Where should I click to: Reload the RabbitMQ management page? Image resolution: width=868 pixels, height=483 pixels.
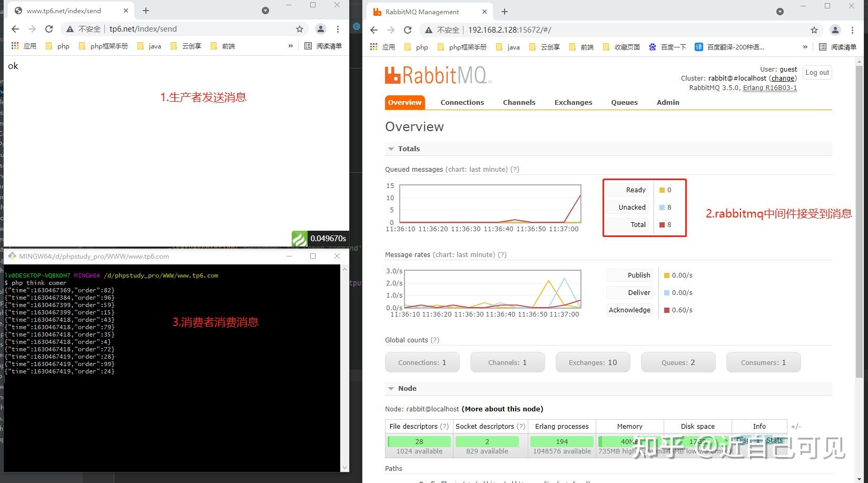[408, 30]
